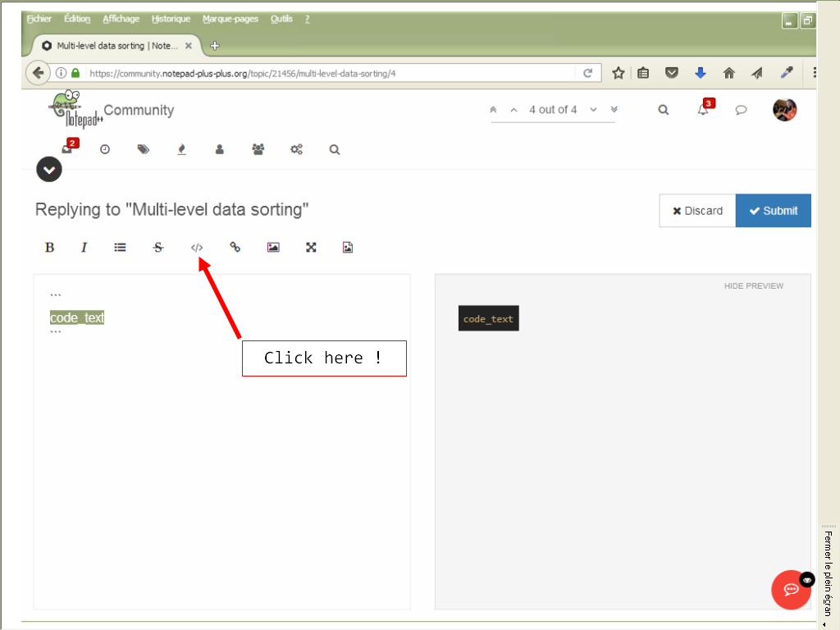Go to the browser home page icon
Viewport: 840px width, 630px height.
click(x=729, y=73)
